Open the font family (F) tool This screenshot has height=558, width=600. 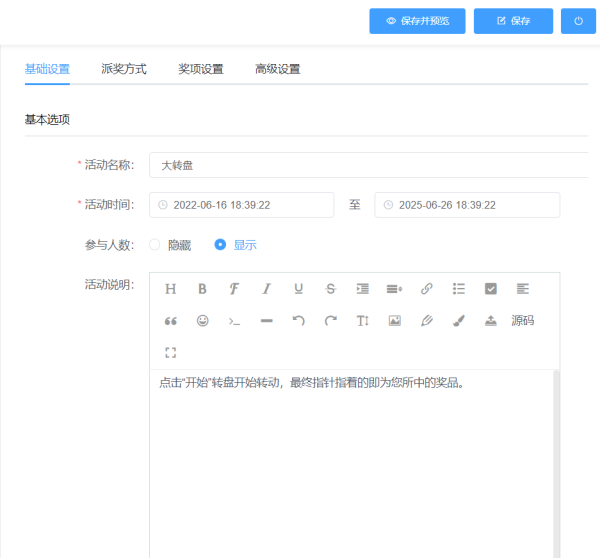(x=234, y=289)
